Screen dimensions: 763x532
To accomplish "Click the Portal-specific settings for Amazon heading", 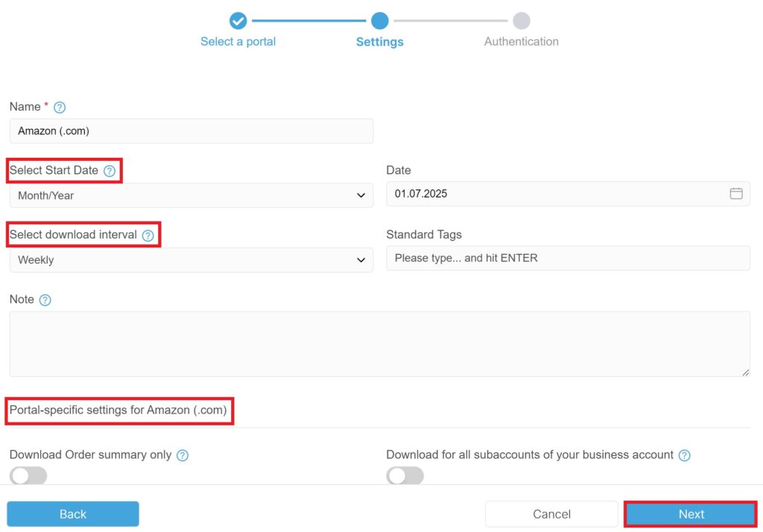I will coord(118,410).
